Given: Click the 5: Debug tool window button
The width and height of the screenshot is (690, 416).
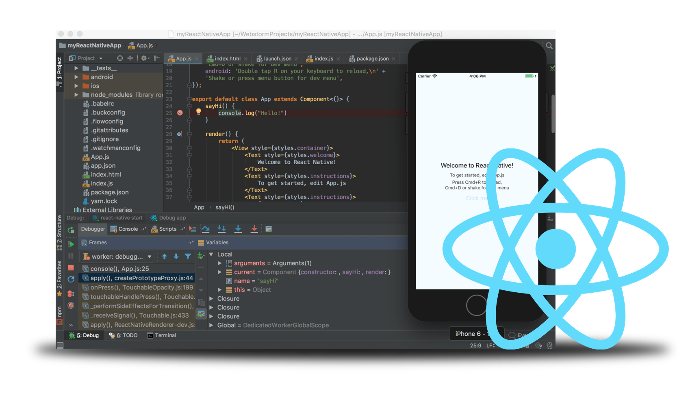Looking at the screenshot, I should (x=84, y=335).
